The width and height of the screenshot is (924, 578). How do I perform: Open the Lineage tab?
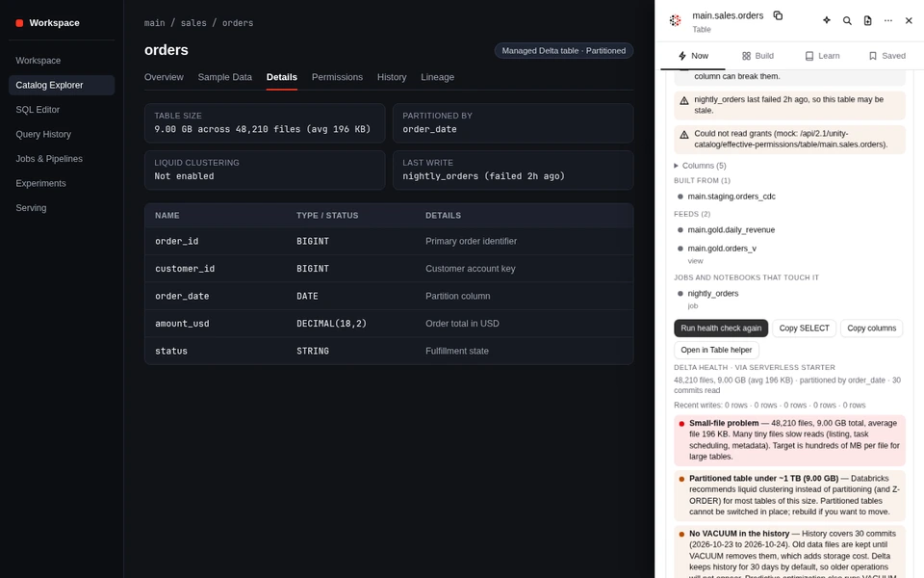[437, 77]
